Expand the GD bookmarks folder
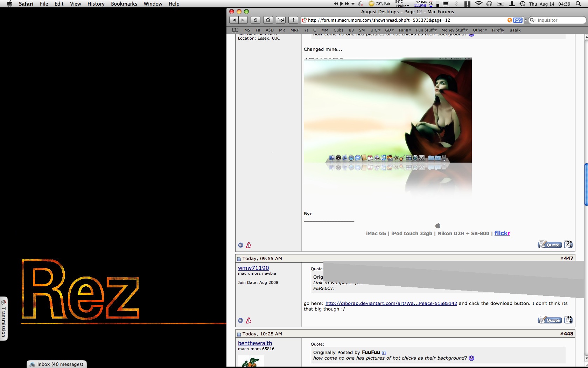 pos(390,30)
